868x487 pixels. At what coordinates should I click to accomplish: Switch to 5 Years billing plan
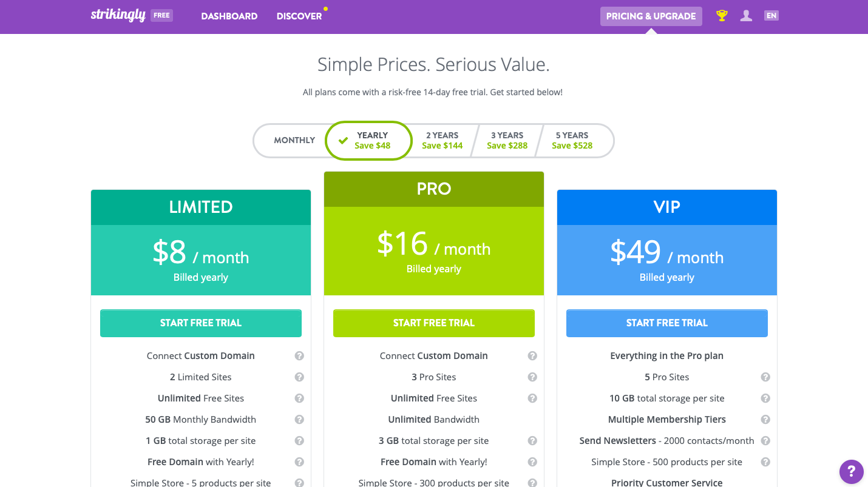[x=572, y=141]
